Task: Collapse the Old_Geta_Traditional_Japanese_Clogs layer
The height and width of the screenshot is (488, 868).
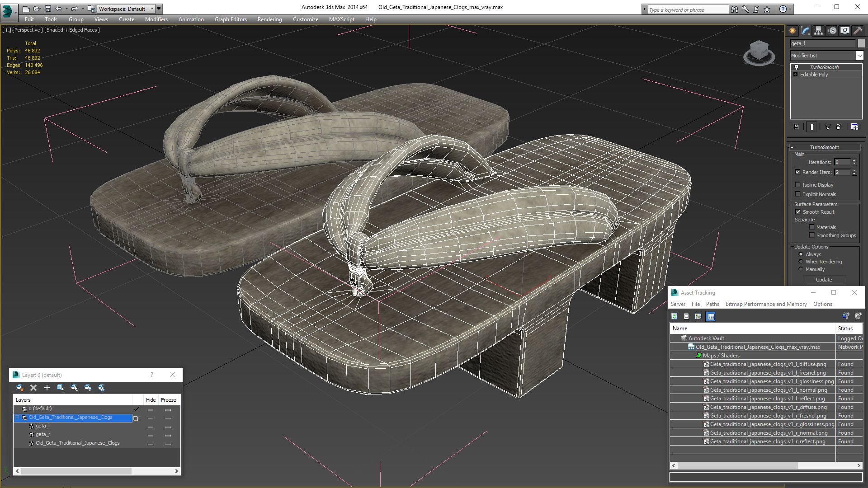Action: 18,418
